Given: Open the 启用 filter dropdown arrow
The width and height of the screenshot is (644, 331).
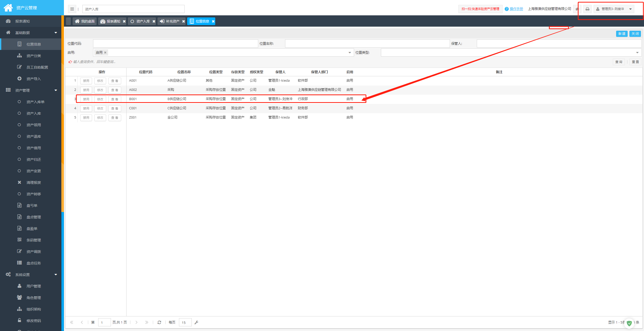Looking at the screenshot, I should point(349,53).
